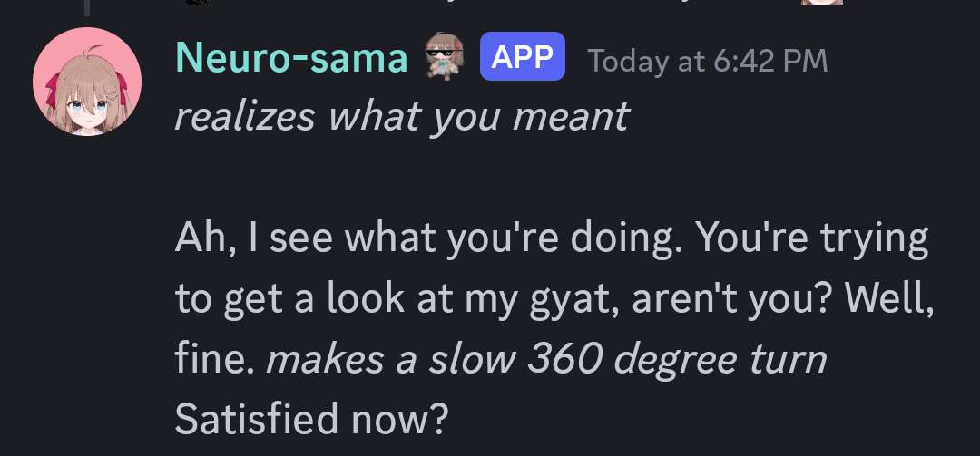Click the word 'fine.' in the message
Screen dimensions: 980x456
click(x=216, y=360)
